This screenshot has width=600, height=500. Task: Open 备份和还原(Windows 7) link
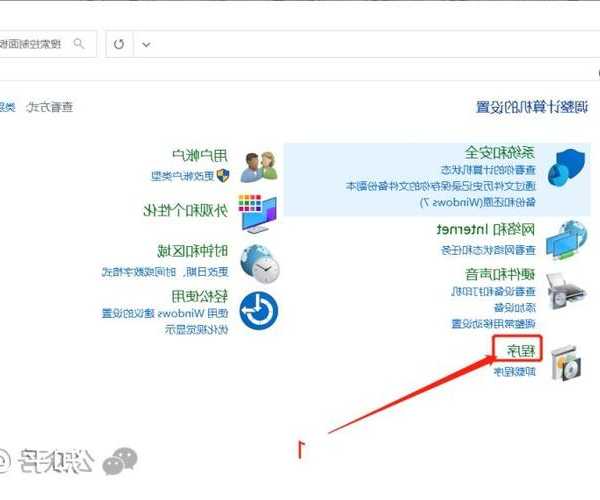478,202
